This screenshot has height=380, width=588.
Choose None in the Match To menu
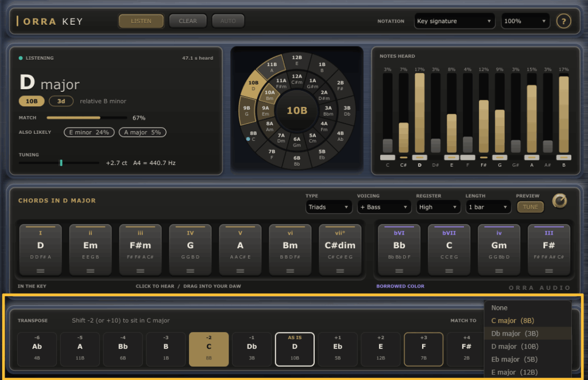coord(528,308)
